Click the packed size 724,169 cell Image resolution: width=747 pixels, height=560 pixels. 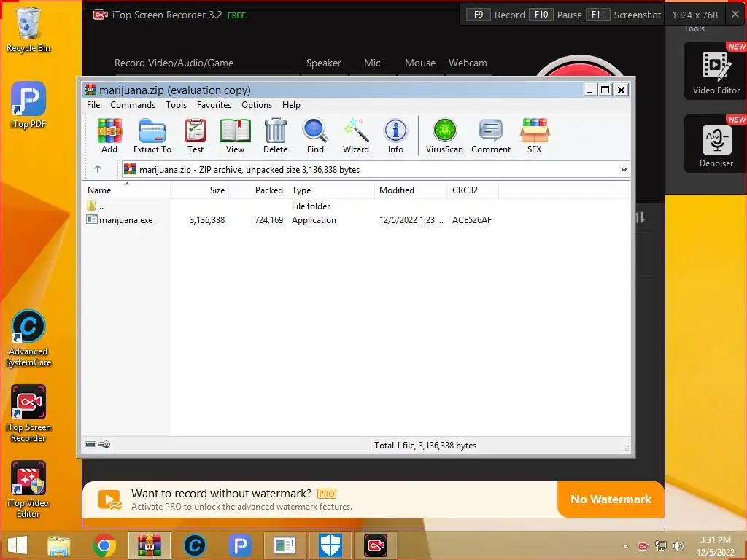[268, 220]
